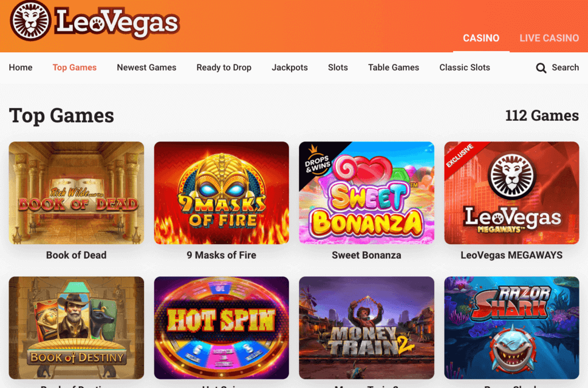This screenshot has width=588, height=388.
Task: Launch the Sweet Bonanza game tile
Action: click(367, 193)
